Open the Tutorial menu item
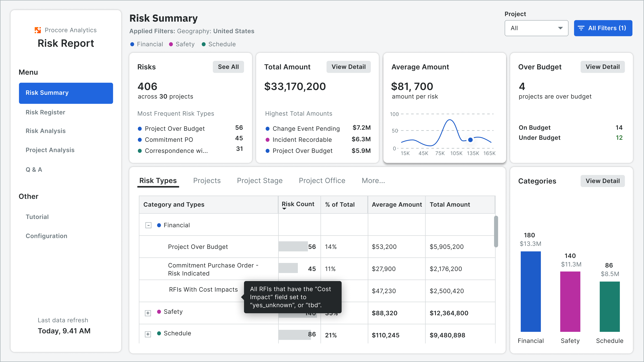 point(37,217)
